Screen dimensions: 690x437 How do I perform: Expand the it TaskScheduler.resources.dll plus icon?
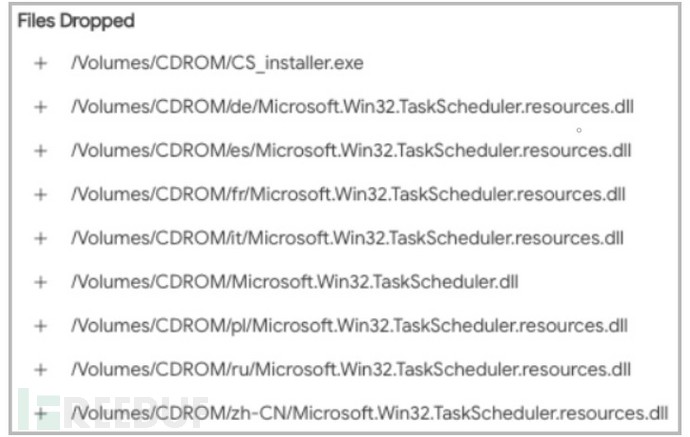click(x=41, y=238)
